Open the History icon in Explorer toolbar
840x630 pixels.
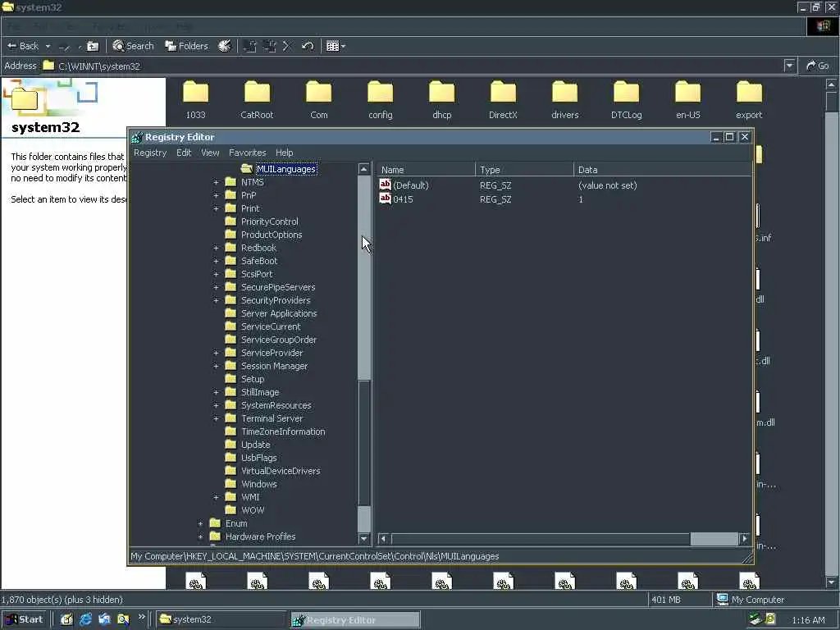(225, 46)
